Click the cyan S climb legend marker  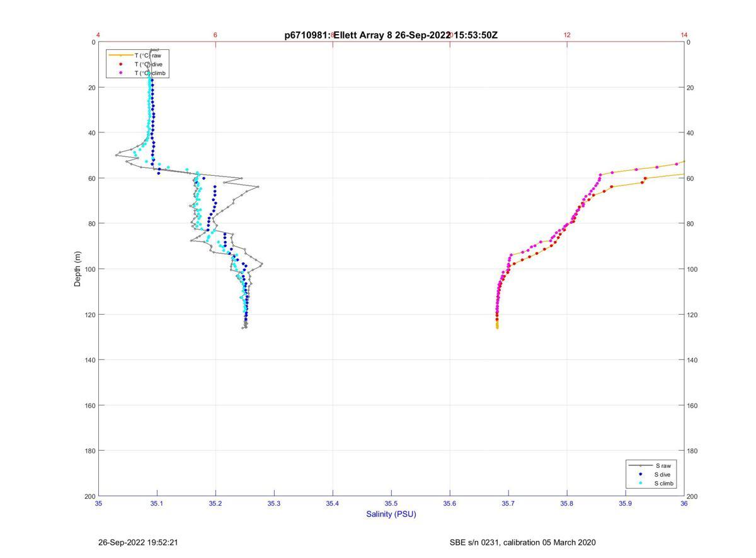[x=640, y=484]
